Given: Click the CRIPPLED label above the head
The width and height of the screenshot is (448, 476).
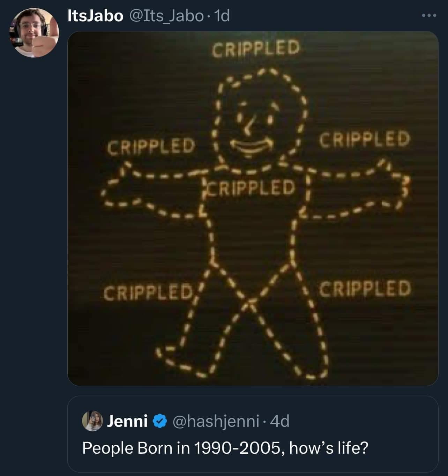Looking at the screenshot, I should (256, 48).
